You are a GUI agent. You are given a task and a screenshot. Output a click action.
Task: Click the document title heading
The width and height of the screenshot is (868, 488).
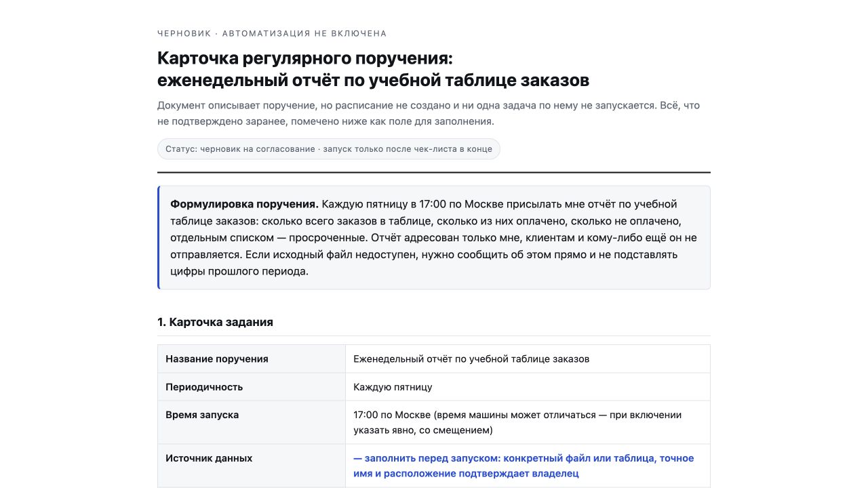tap(373, 69)
